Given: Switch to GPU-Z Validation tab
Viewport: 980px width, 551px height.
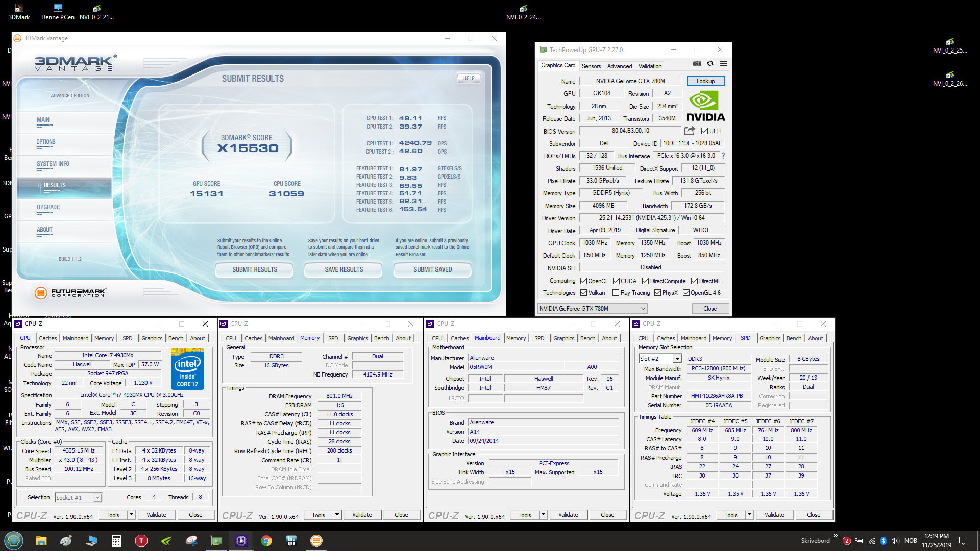Looking at the screenshot, I should click(650, 66).
